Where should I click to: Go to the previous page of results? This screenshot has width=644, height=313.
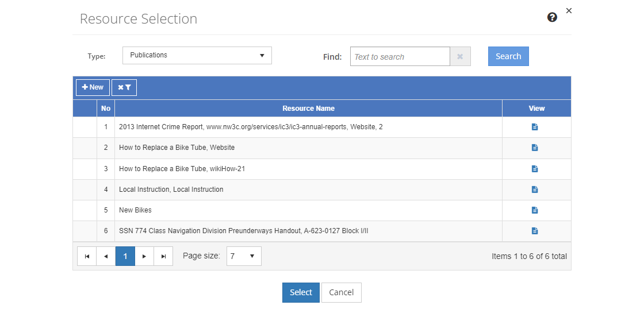click(106, 256)
